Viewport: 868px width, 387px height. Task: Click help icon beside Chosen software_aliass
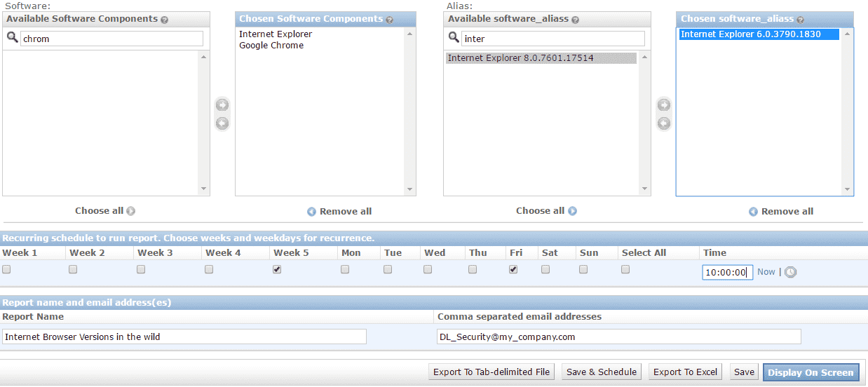[800, 20]
